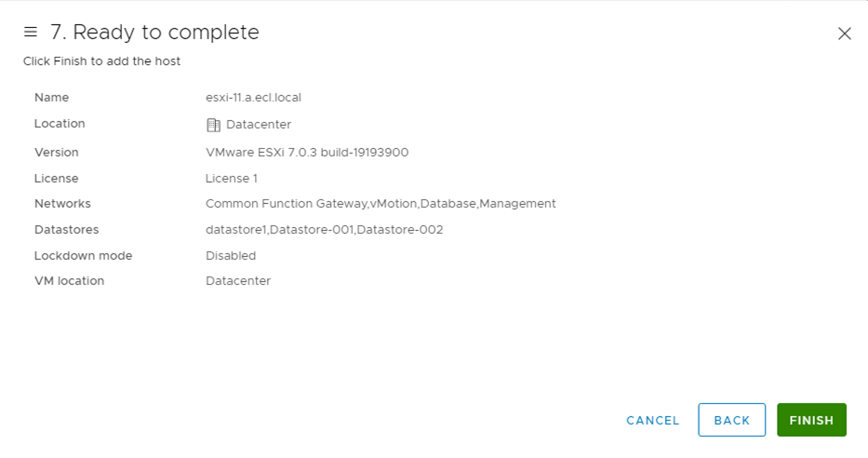Viewport: 868px width, 458px height.
Task: Click the Datacenter location icon
Action: pyautogui.click(x=213, y=125)
